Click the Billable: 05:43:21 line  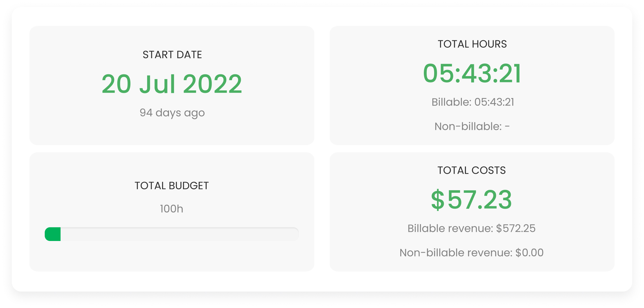point(472,102)
